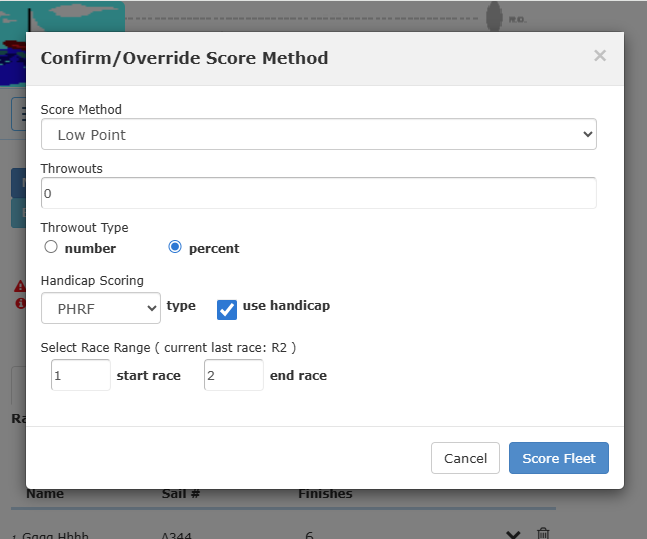Close the Confirm/Override Score Method dialog
Screen dimensions: 647x539
coord(600,56)
